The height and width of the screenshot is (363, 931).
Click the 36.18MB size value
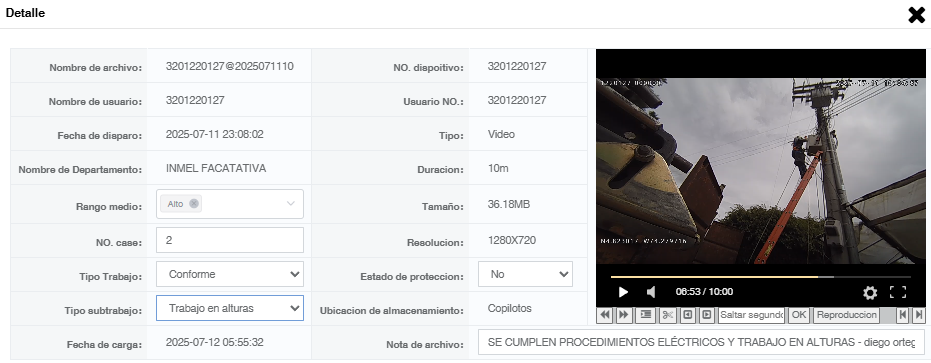point(509,204)
